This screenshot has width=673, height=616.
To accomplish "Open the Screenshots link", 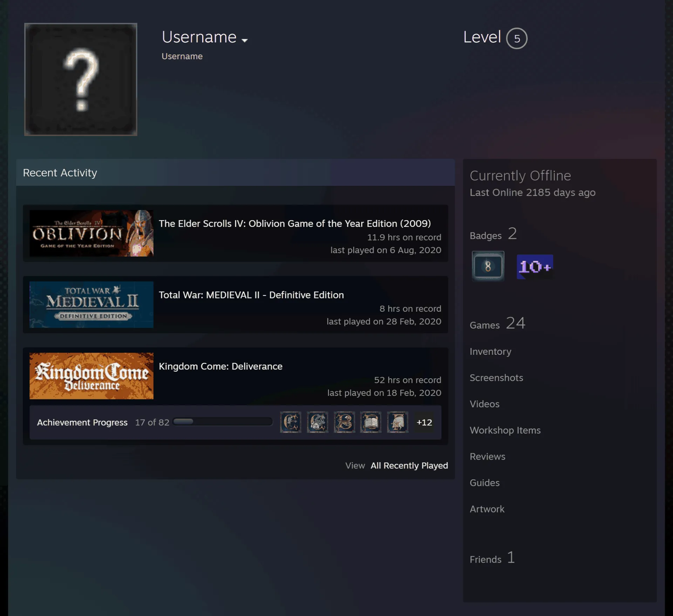I will point(496,378).
